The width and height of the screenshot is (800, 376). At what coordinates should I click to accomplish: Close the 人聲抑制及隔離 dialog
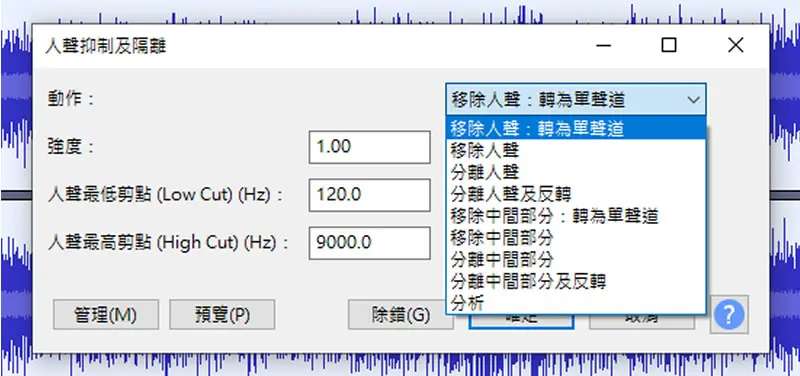(x=735, y=45)
